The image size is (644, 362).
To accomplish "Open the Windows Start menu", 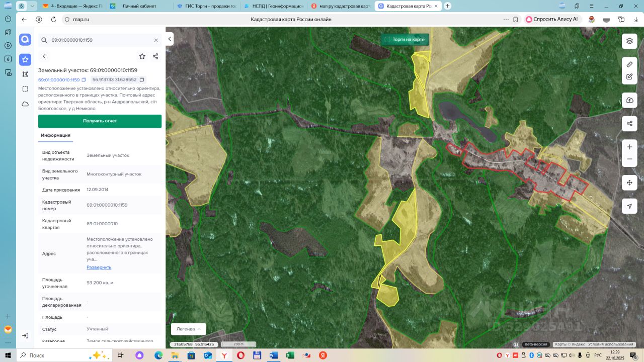I will 8,355.
